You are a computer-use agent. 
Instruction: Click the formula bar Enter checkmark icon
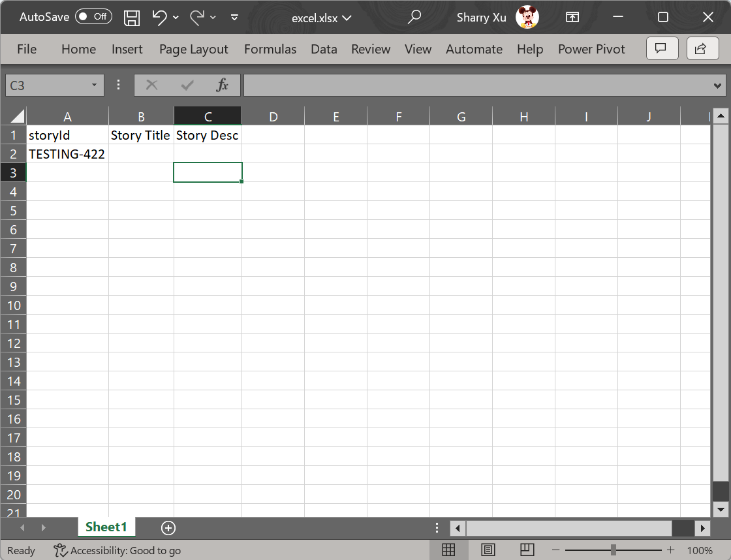(x=187, y=85)
